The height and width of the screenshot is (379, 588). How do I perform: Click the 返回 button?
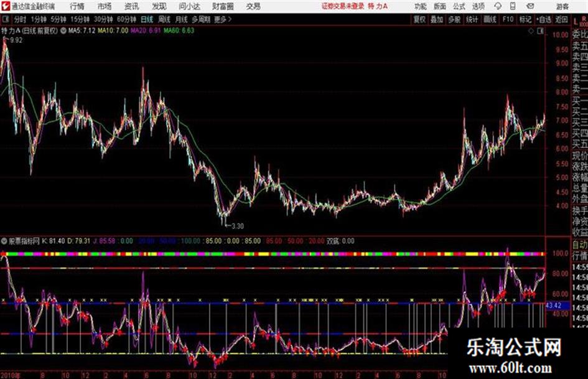tap(561, 19)
